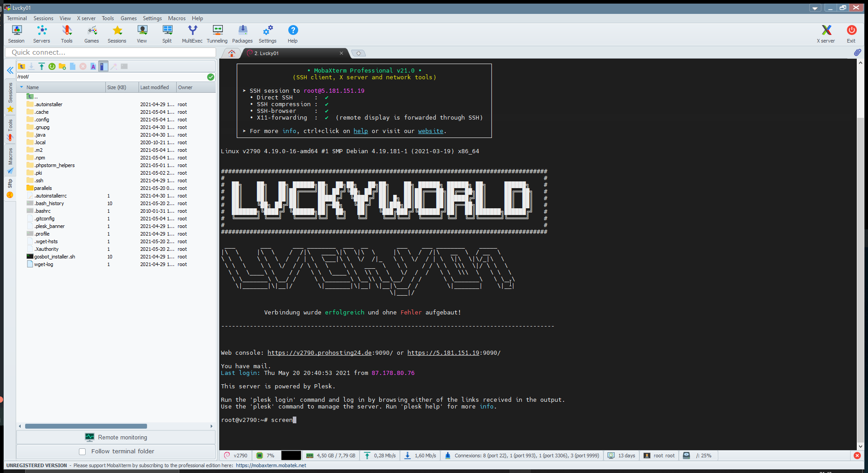
Task: Open the Packages manager icon
Action: (x=242, y=34)
